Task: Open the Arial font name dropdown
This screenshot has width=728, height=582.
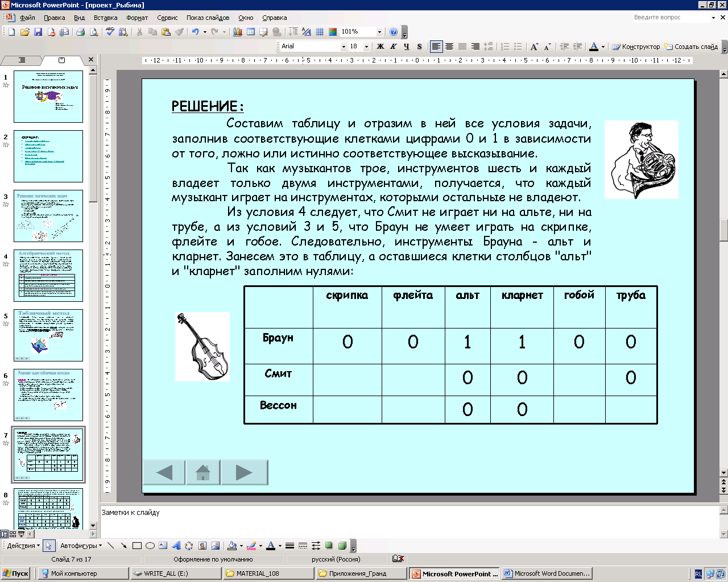Action: [x=344, y=47]
